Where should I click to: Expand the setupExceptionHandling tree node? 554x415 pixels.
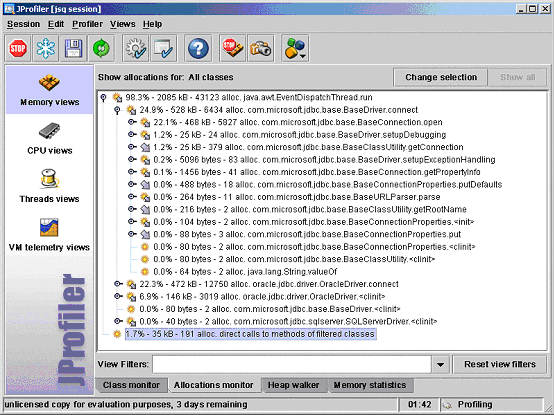point(132,159)
